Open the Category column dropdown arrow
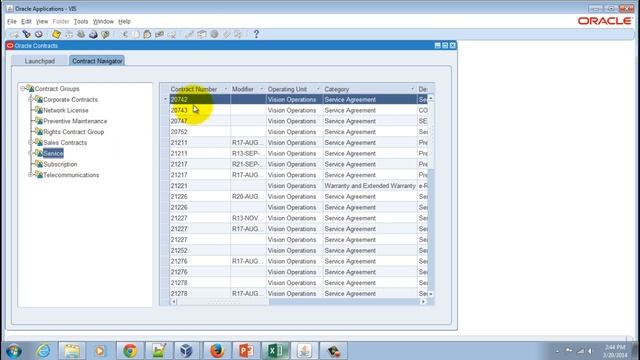 tap(412, 89)
